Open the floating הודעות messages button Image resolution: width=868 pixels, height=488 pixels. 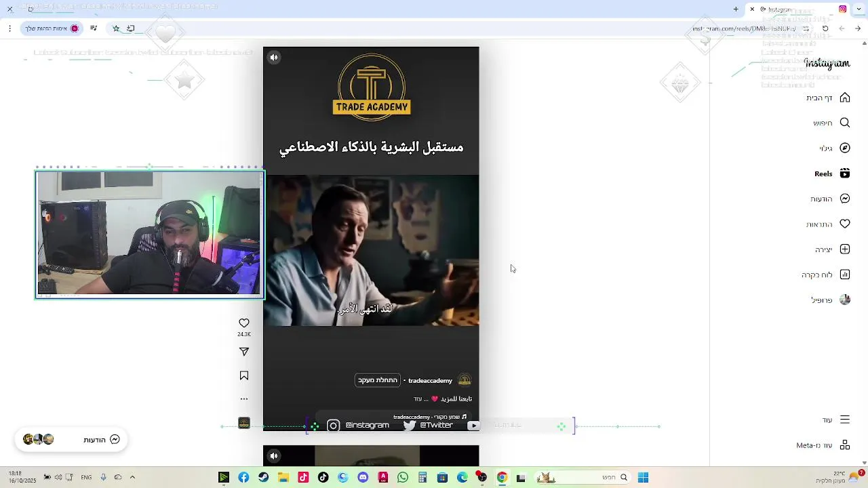[x=71, y=439]
